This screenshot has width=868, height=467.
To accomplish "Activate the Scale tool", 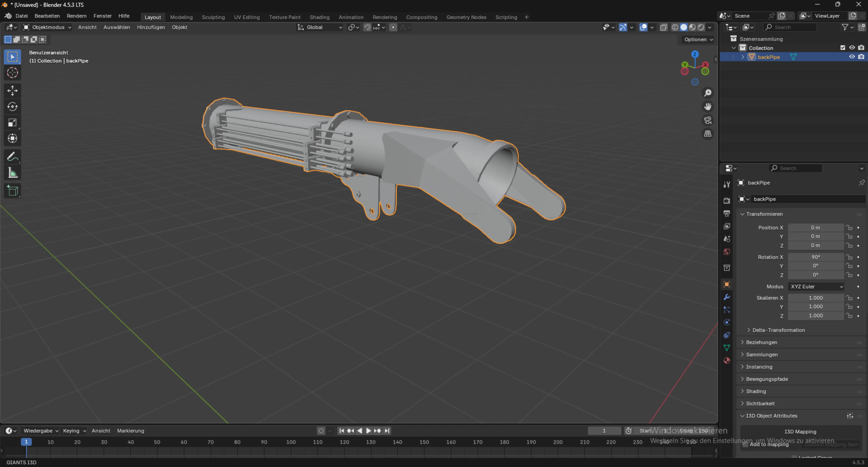I will click(x=12, y=123).
